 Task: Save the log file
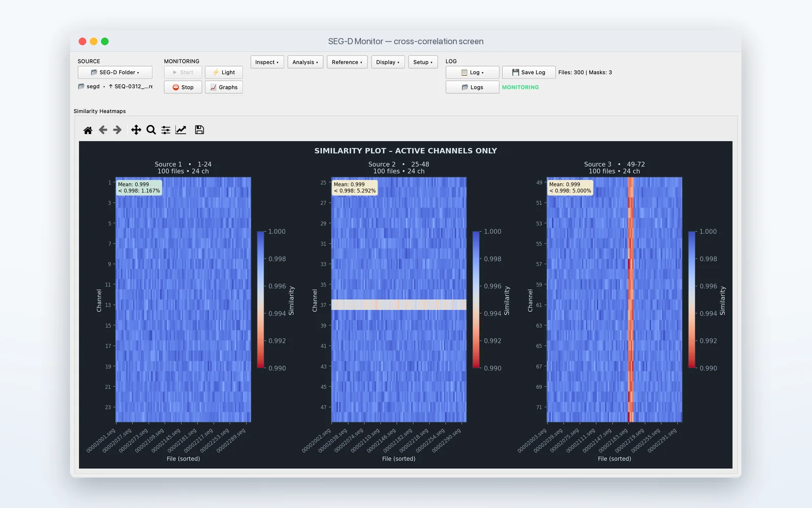tap(529, 73)
